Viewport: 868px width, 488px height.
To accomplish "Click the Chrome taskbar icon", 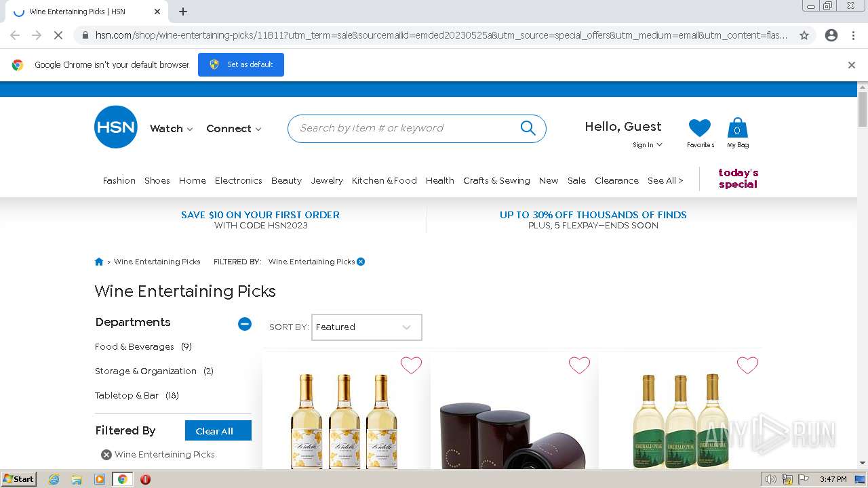I will click(123, 479).
